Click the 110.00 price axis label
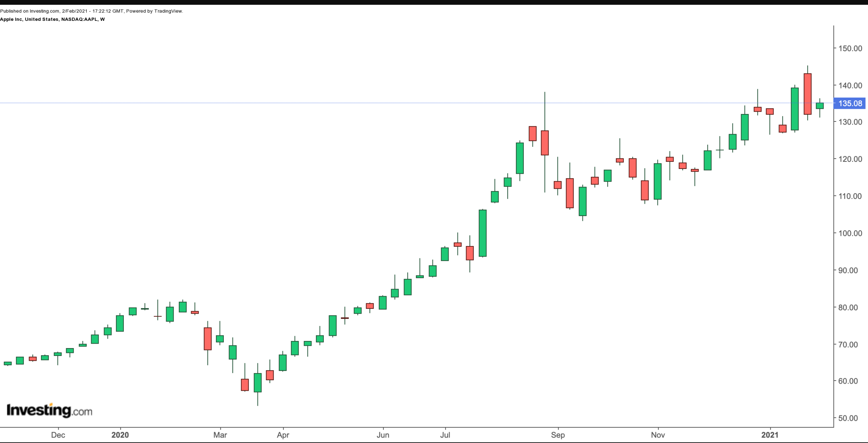Screen dimensions: 868x443 point(850,196)
